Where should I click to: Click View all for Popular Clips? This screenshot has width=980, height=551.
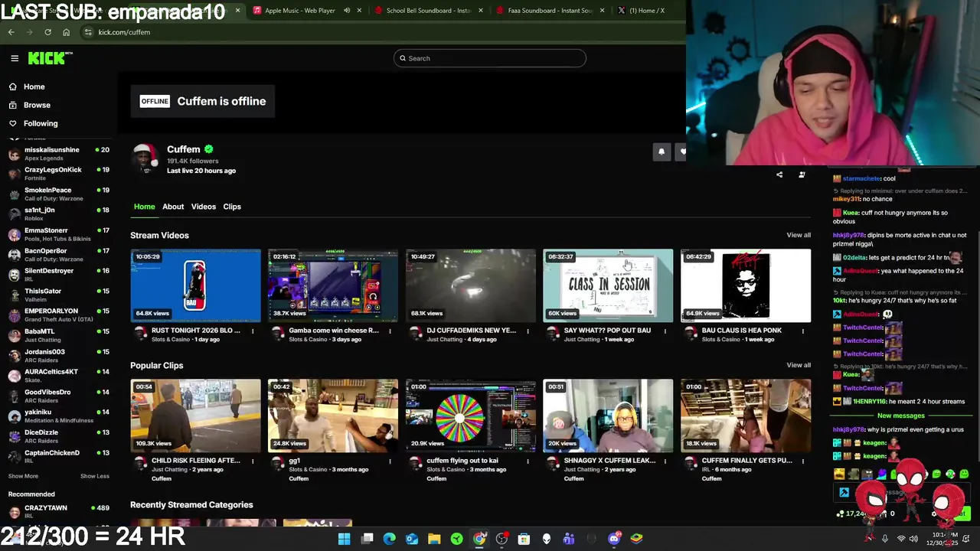click(x=799, y=365)
